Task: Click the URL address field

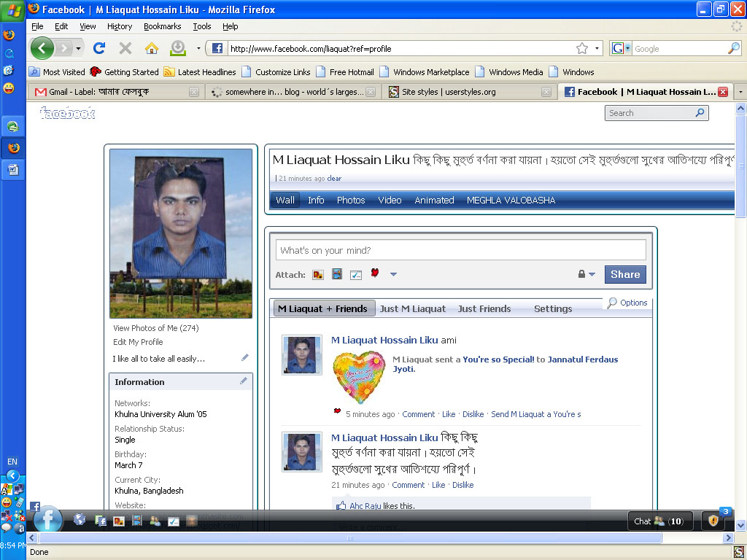Action: pos(400,48)
